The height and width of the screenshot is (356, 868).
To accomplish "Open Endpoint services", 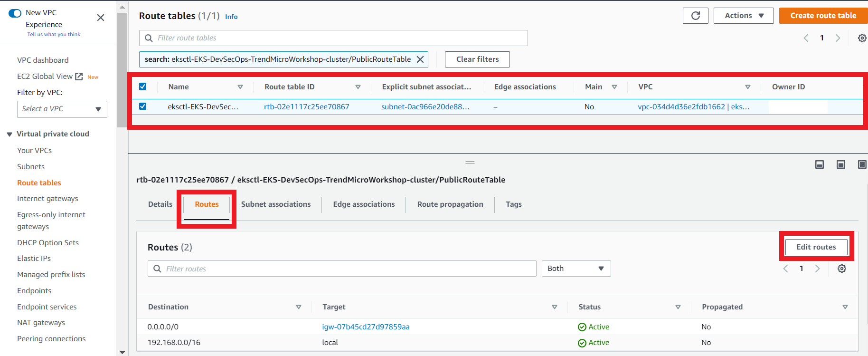I will (x=47, y=307).
